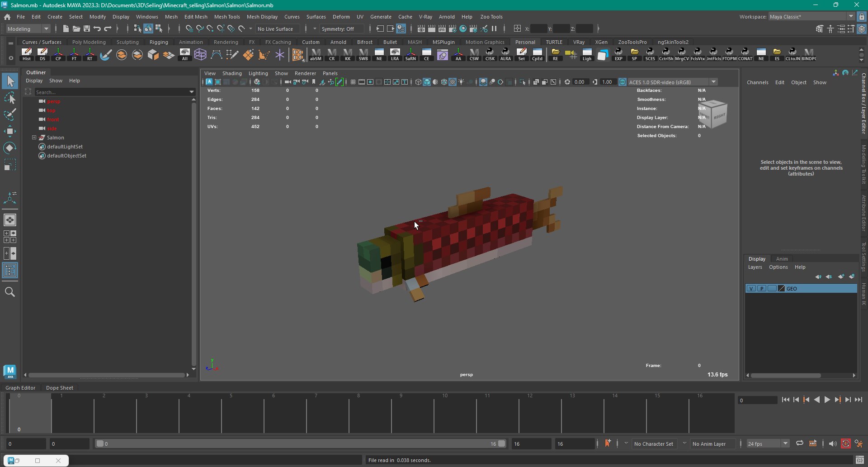This screenshot has width=868, height=467.
Task: Select defaultObjectSet in Outliner
Action: pos(66,156)
